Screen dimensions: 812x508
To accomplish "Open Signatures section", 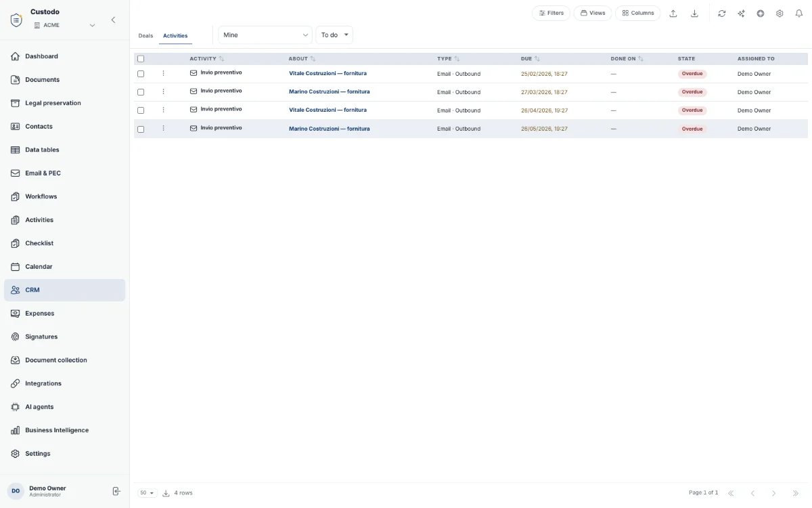I will (x=64, y=337).
